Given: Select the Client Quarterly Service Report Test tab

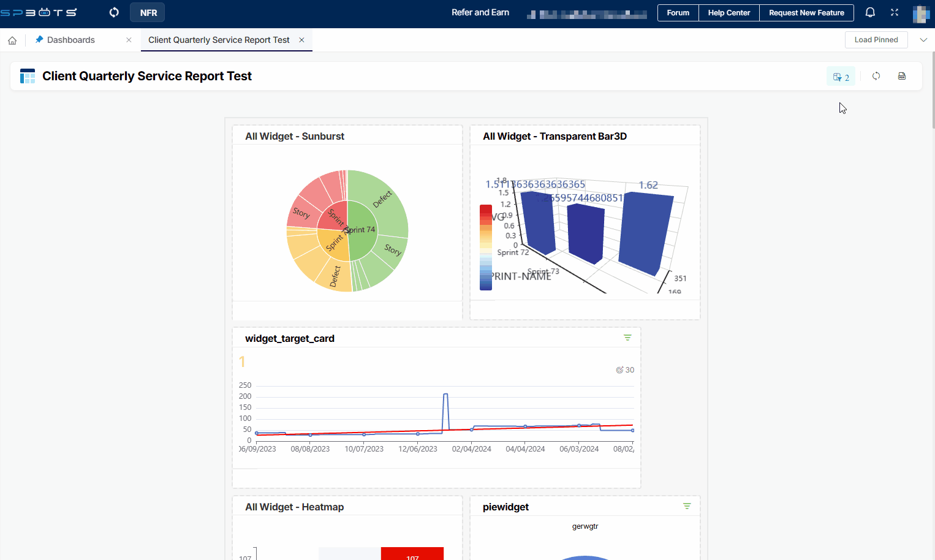Looking at the screenshot, I should [x=219, y=40].
